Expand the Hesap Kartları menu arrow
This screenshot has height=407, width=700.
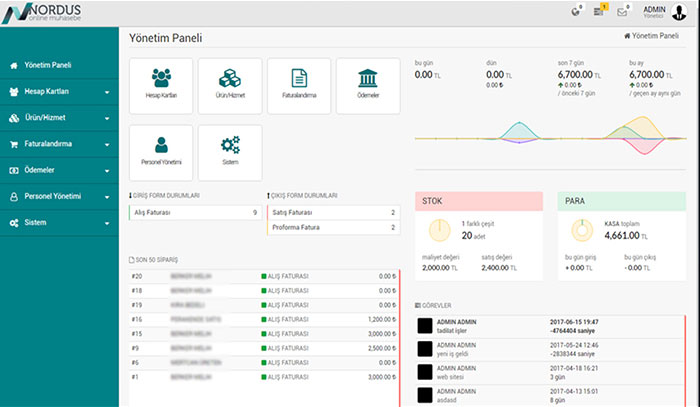pos(107,92)
